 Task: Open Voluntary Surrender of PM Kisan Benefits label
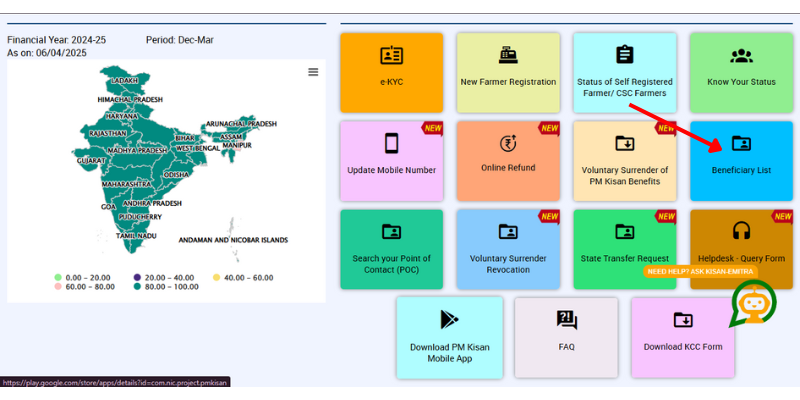[624, 176]
